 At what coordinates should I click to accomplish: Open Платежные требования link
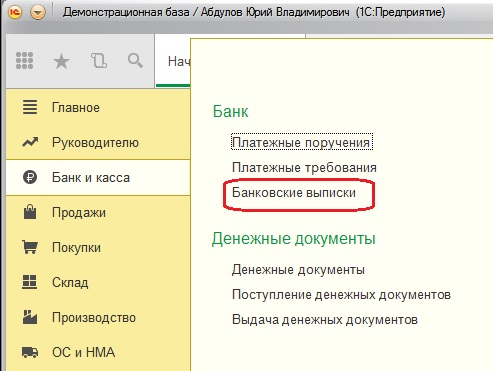(x=304, y=168)
